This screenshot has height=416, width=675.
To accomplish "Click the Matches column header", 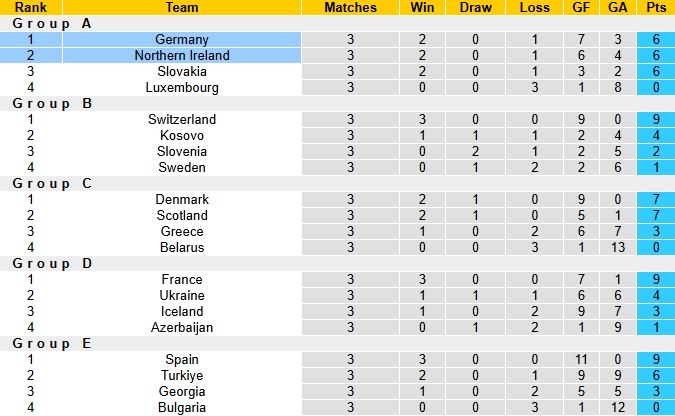I will [x=351, y=7].
